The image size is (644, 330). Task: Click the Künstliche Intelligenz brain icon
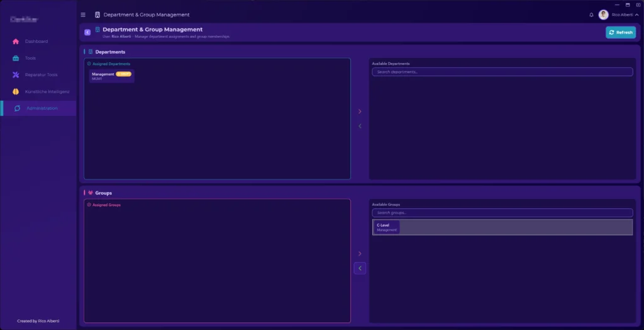(x=16, y=92)
